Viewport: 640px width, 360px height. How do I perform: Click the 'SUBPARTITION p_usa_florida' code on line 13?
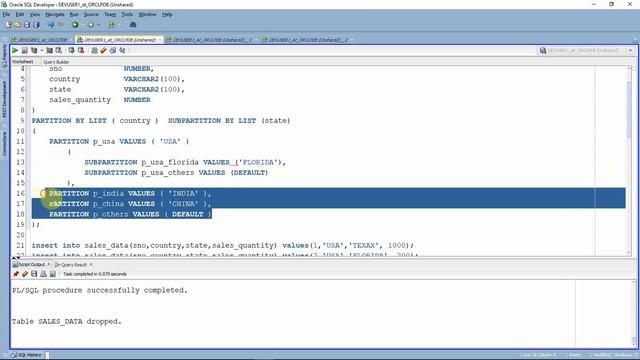coord(141,162)
